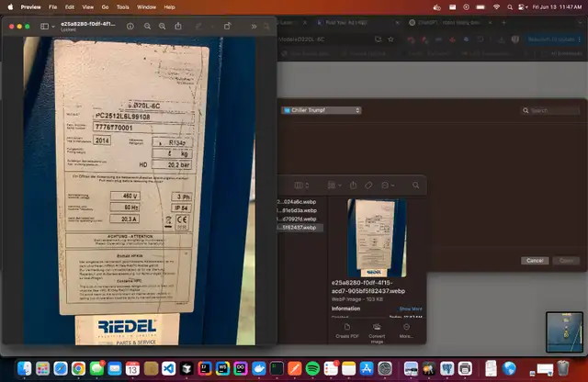Open the Chiller Trumpf folder dropdown
Image resolution: width=588 pixels, height=382 pixels.
pyautogui.click(x=322, y=110)
